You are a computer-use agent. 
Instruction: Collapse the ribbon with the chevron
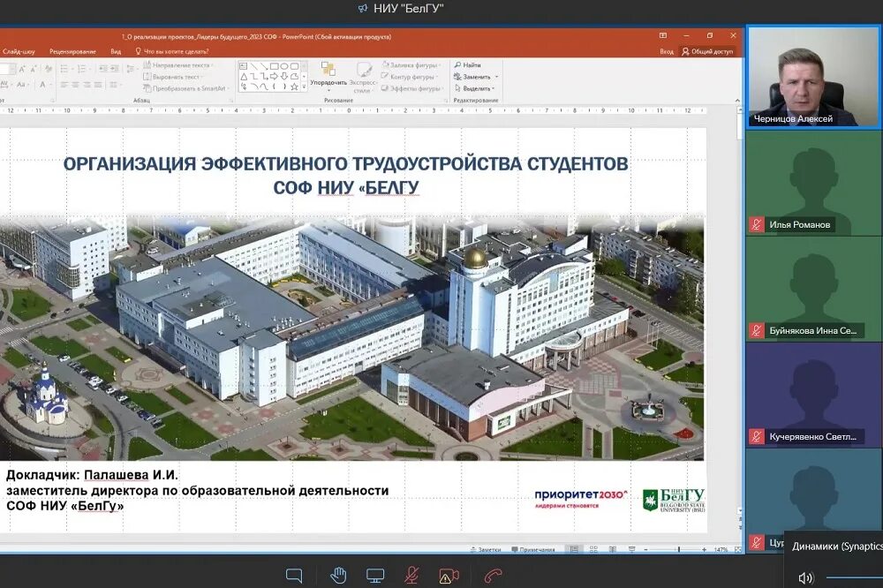click(737, 101)
